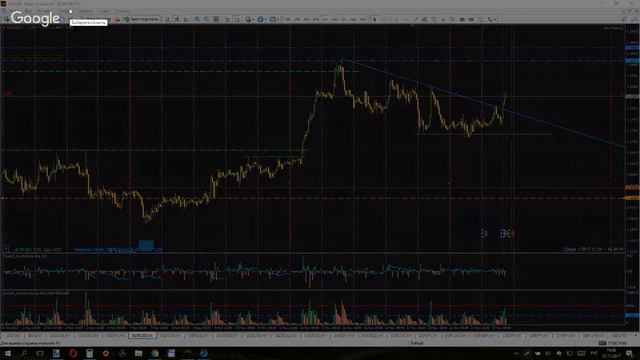Select the equidistant channel tool
The width and height of the screenshot is (640, 360).
pyautogui.click(x=424, y=19)
